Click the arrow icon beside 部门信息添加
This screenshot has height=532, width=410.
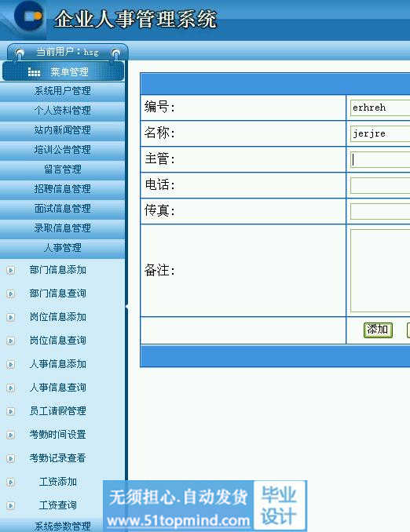pos(11,271)
